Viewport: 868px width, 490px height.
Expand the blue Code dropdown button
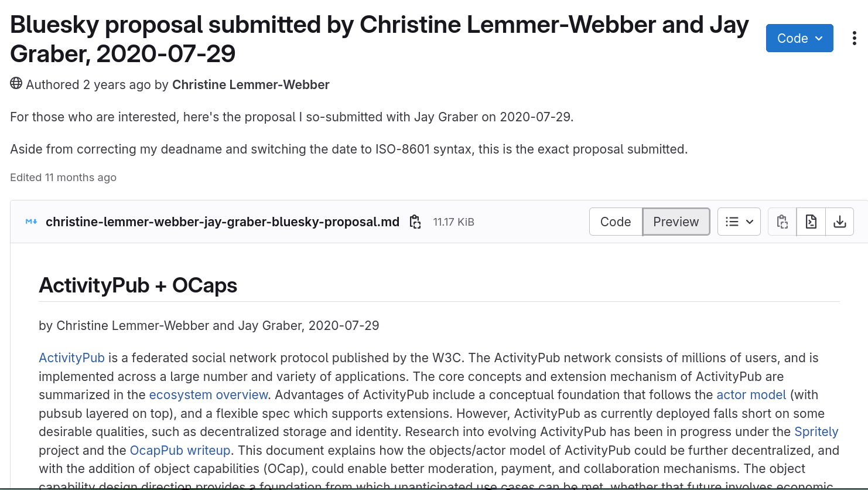point(799,39)
